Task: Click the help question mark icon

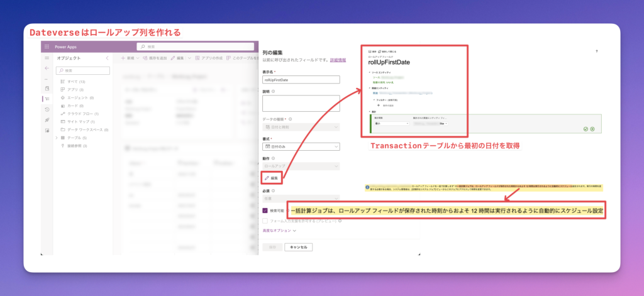Action: tap(596, 50)
